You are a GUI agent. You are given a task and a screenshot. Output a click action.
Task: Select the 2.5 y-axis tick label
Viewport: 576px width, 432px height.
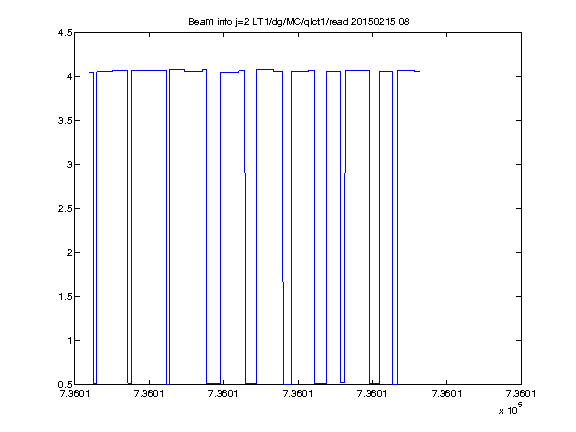[65, 209]
